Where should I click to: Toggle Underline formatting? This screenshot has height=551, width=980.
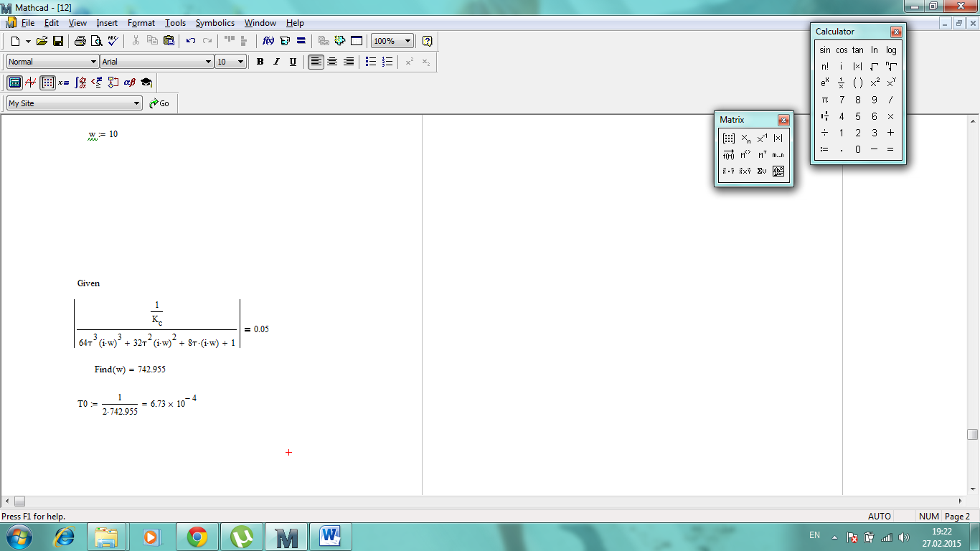pyautogui.click(x=293, y=62)
